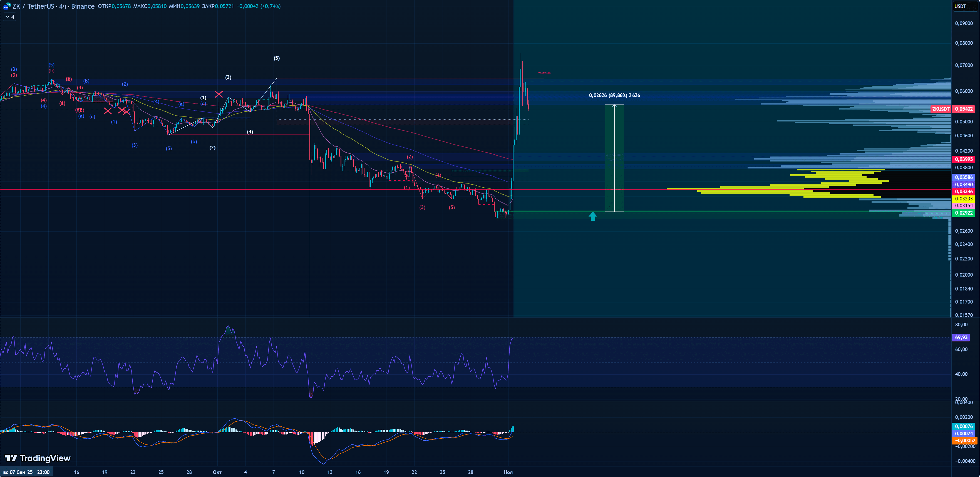Click the RSI value label 69,93
The height and width of the screenshot is (477, 980).
961,337
